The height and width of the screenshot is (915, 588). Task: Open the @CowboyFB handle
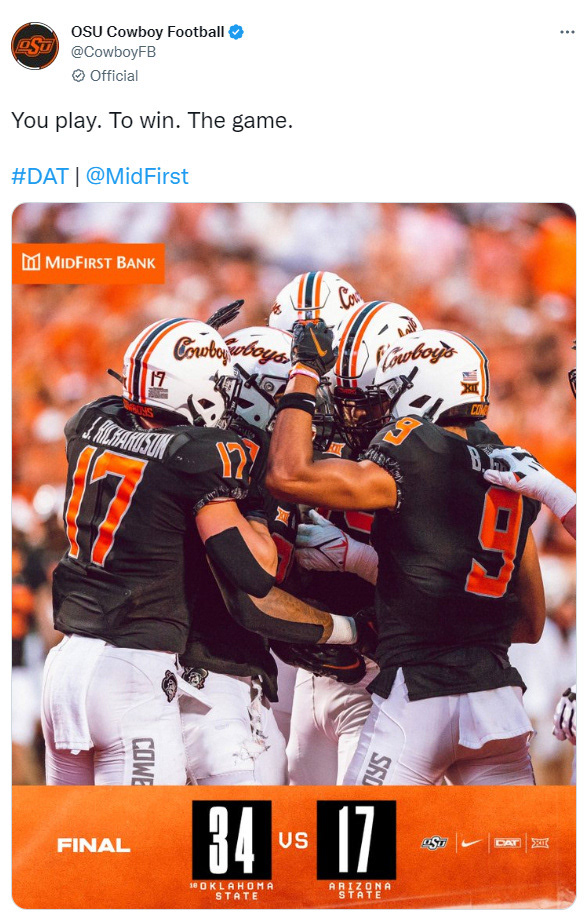point(113,52)
